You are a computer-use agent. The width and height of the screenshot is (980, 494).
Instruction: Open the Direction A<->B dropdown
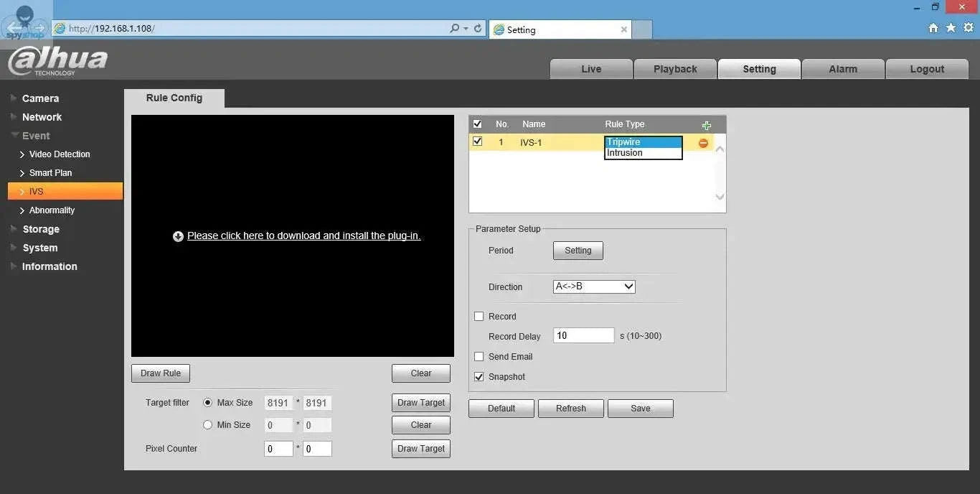point(594,286)
